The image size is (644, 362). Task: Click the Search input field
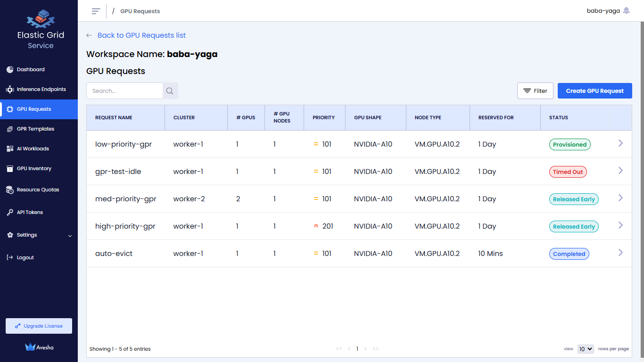pyautogui.click(x=125, y=91)
